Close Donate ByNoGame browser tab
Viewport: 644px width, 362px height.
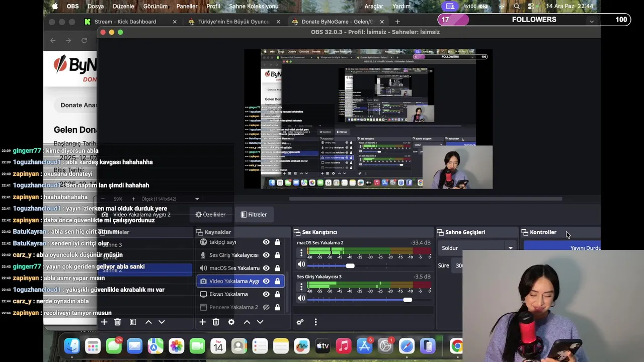click(382, 22)
